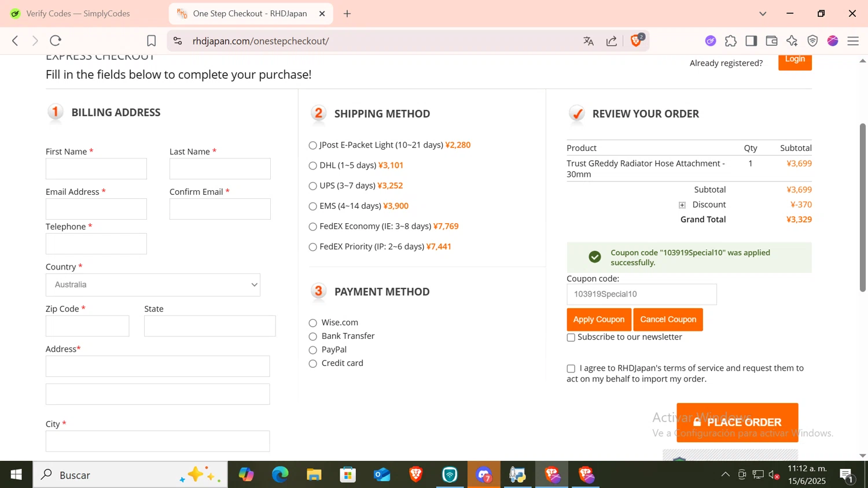Image resolution: width=868 pixels, height=488 pixels.
Task: Click the address bar URL
Action: [260, 41]
